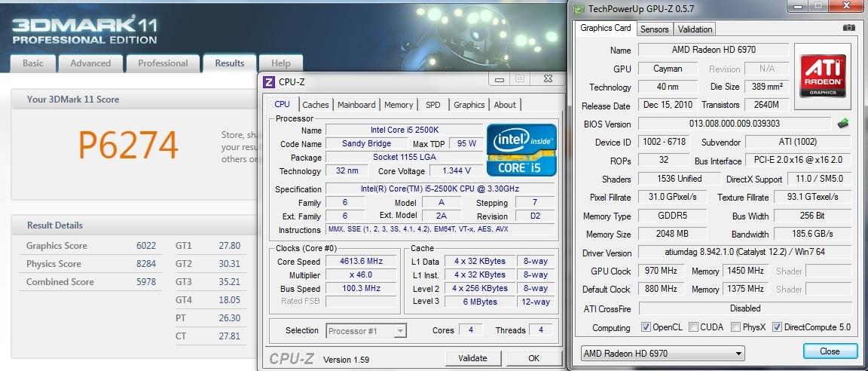Toggle the OpenCL checkbox
This screenshot has width=868, height=371.
coord(646,327)
